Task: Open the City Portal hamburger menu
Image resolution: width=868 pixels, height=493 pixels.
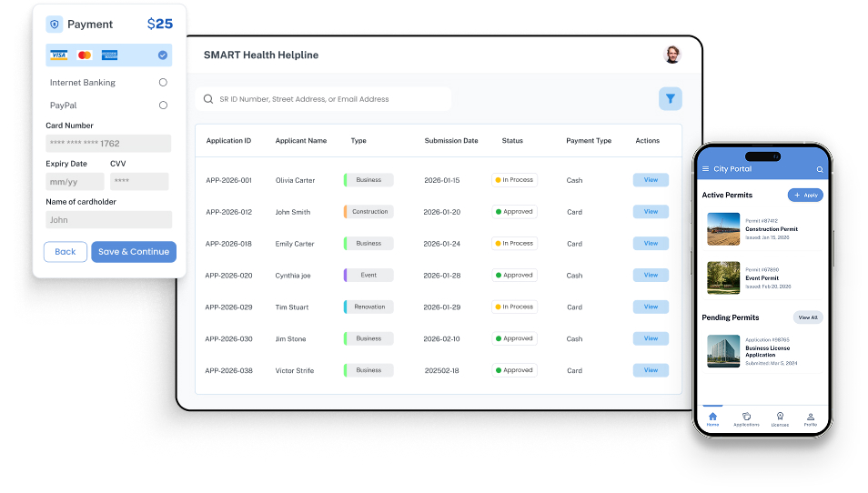Action: (705, 169)
